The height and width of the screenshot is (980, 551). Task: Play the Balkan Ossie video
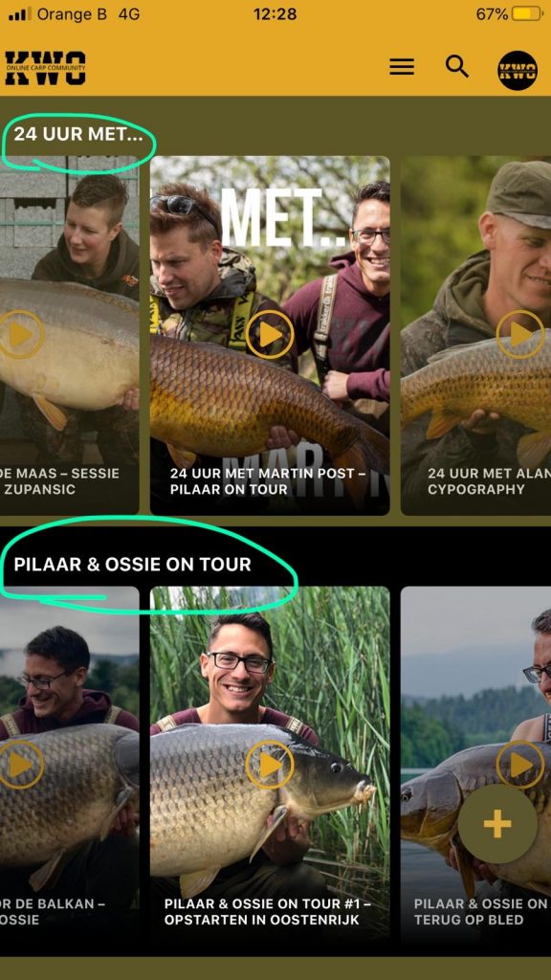(20, 765)
